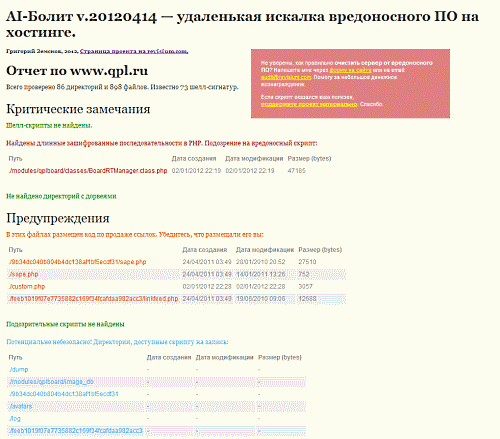This screenshot has height=439, width=500.
Task: Click the "Отчет по www.qpl.ru" heading
Action: tap(77, 71)
